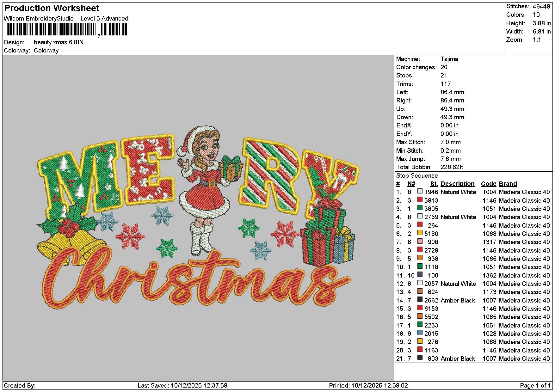555x392 pixels.
Task: Select the thread code "1028"
Action: pyautogui.click(x=490, y=334)
